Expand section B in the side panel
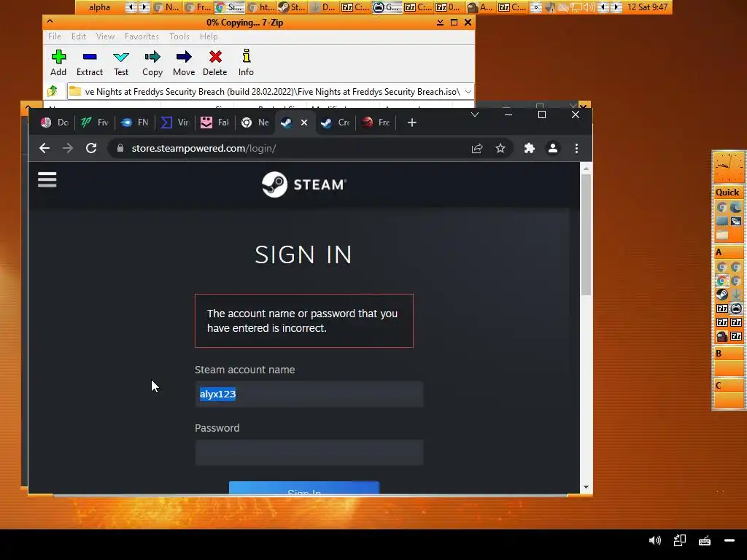Viewport: 747px width, 560px height. [727, 354]
